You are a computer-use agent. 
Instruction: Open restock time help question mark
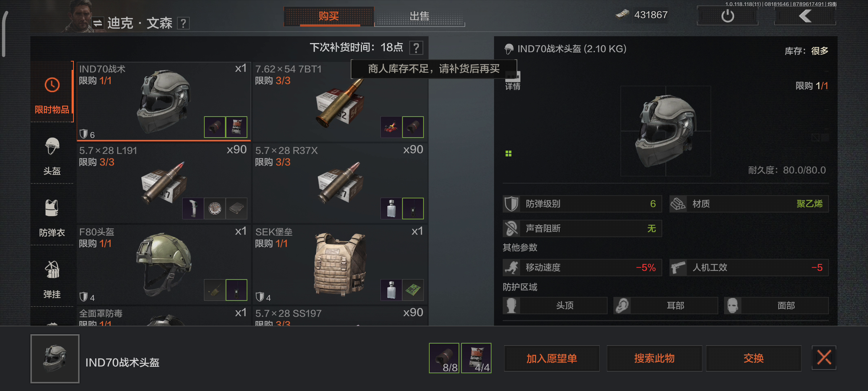pos(416,48)
